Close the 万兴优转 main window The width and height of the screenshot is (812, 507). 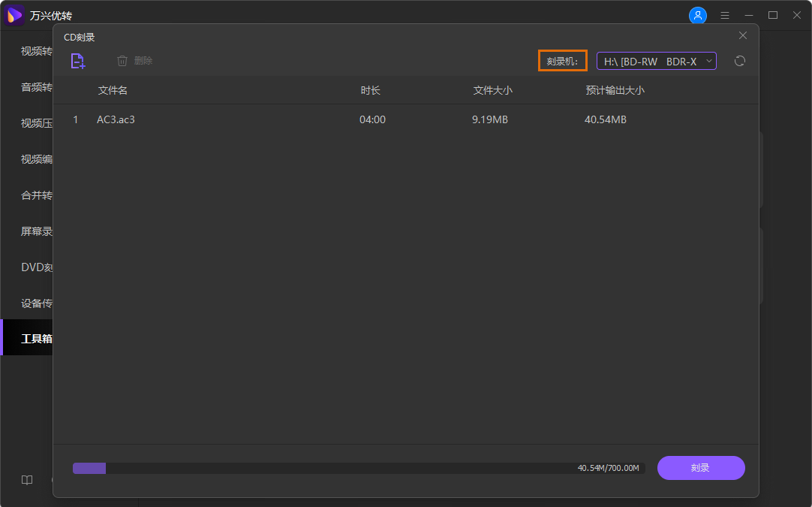(797, 16)
